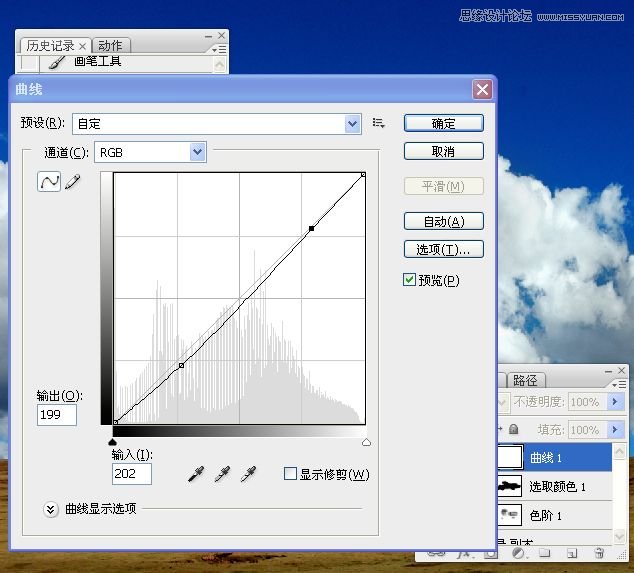Open the preset options menu icon
The image size is (634, 573).
coord(378,123)
